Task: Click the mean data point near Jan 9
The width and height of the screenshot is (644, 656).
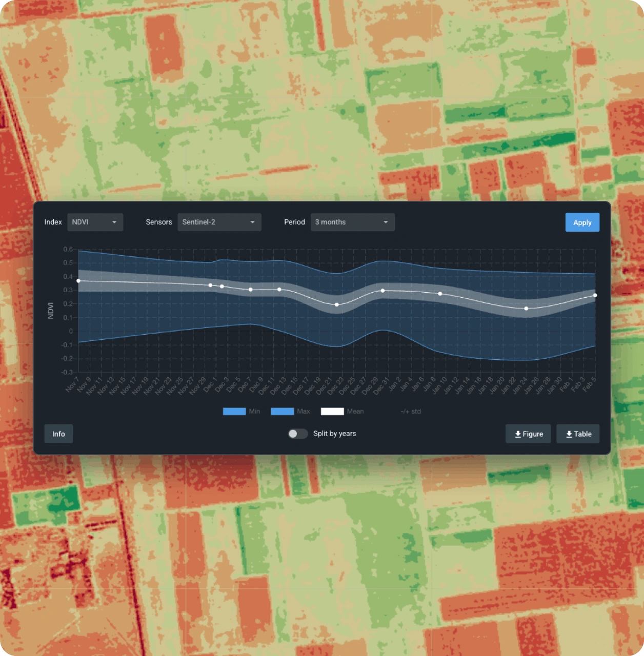Action: 440,294
